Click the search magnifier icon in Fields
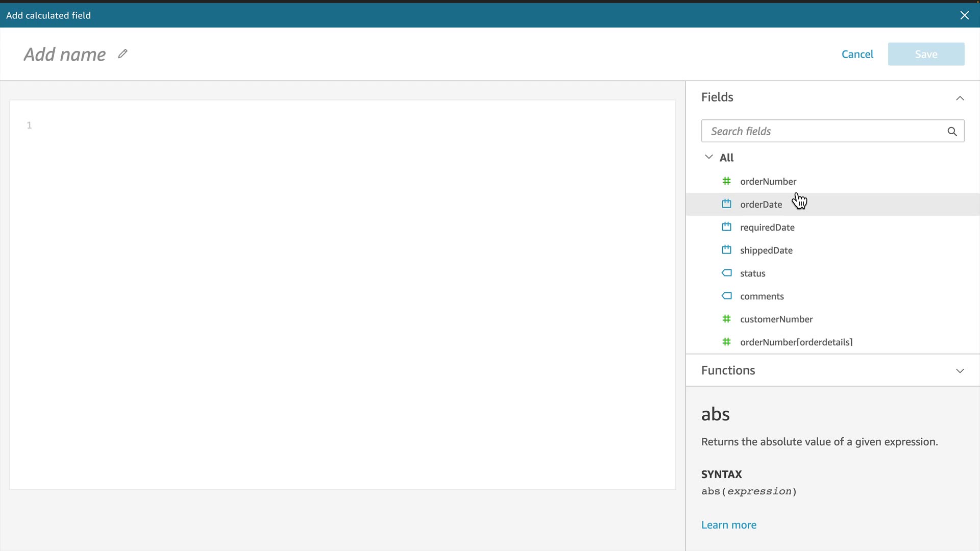 [x=952, y=132]
